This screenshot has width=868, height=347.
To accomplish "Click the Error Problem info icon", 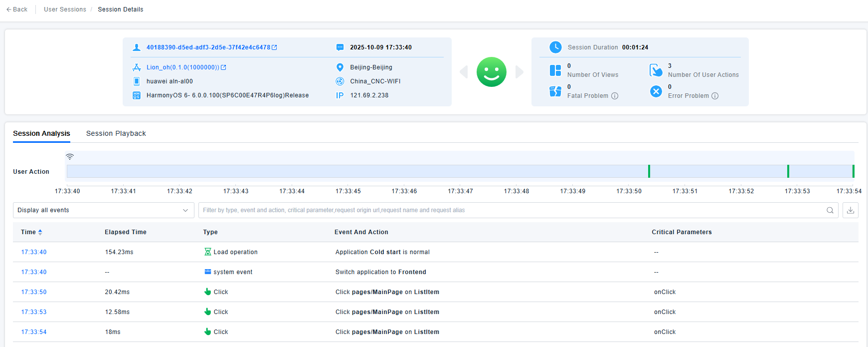I will point(715,96).
